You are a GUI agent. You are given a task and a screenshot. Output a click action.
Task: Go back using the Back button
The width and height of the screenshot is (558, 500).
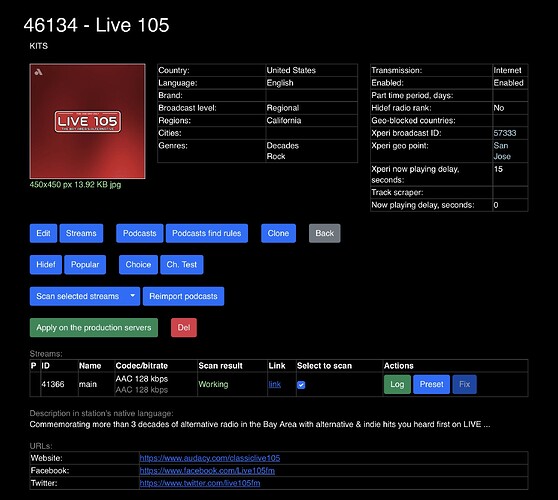325,233
